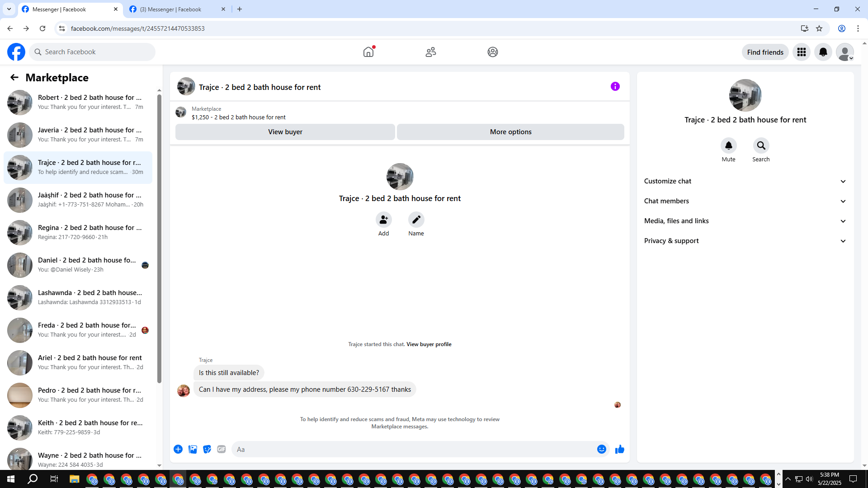
Task: Open the Facebook menu grid icon
Action: point(802,52)
